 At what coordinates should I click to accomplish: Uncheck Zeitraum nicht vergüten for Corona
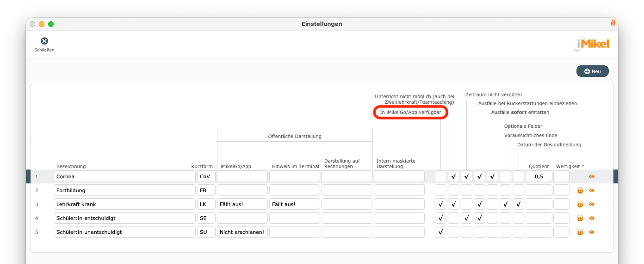[x=467, y=176]
